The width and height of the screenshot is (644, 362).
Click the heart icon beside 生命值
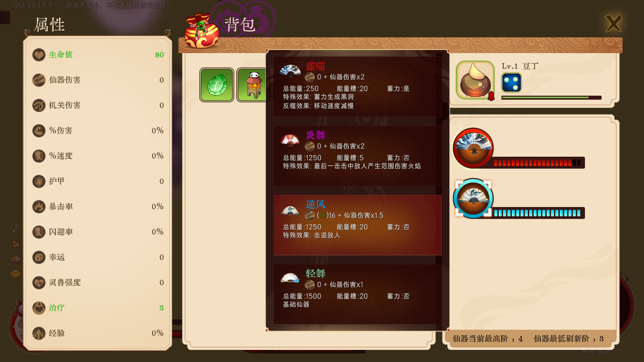click(39, 55)
